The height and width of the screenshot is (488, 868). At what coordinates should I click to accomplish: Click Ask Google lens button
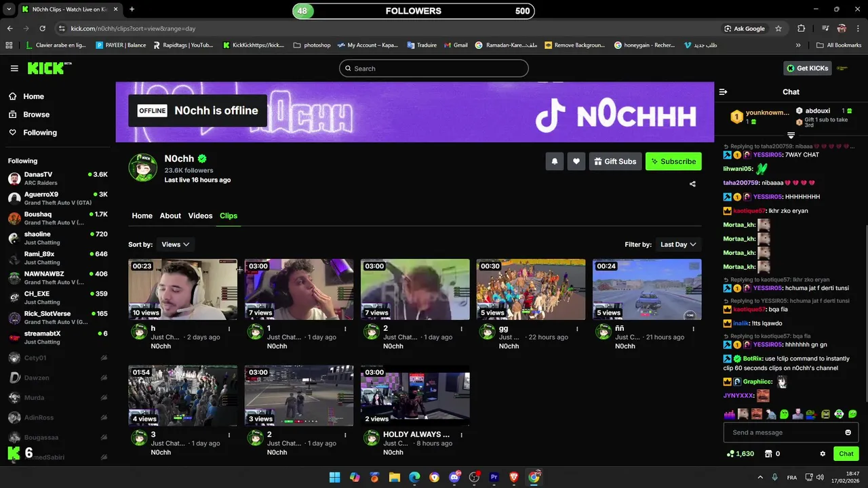click(745, 28)
